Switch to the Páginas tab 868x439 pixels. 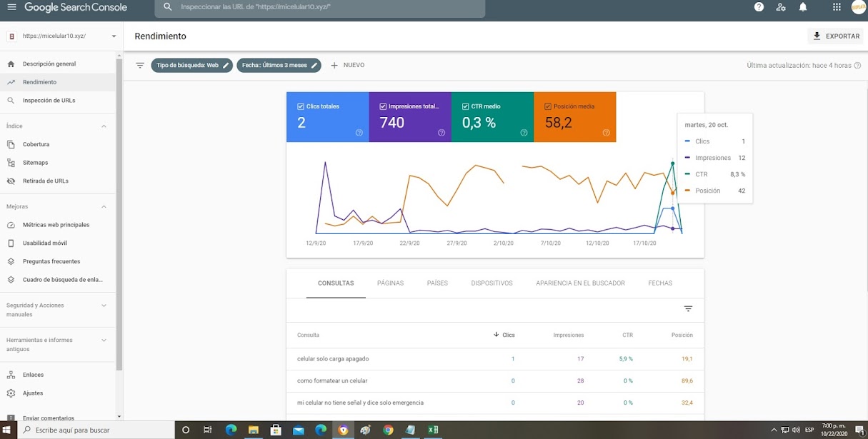[x=390, y=283]
